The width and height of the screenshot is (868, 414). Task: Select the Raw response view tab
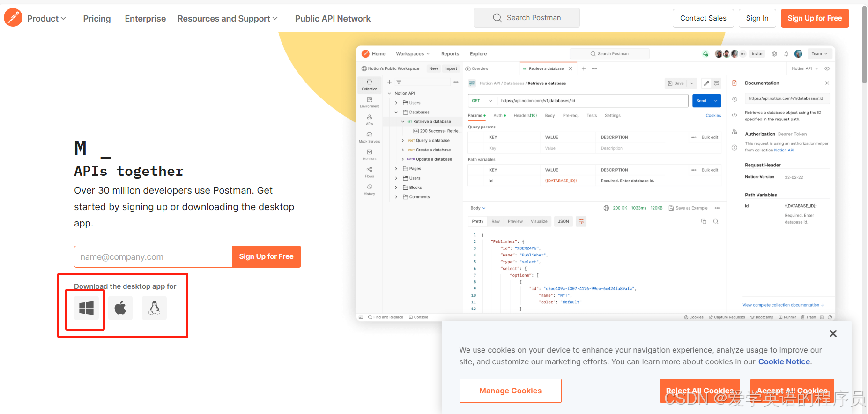pos(496,221)
